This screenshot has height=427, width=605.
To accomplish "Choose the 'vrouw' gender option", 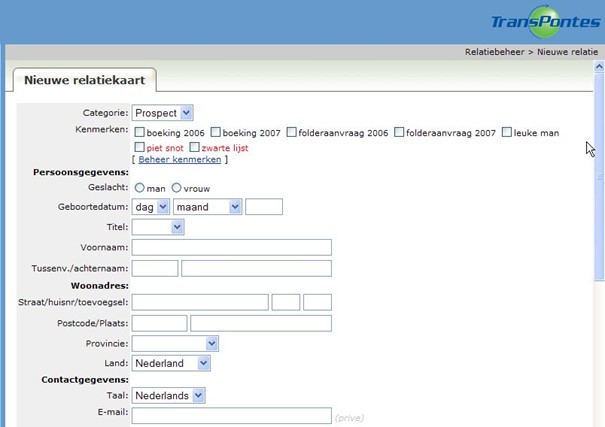I will tap(177, 188).
